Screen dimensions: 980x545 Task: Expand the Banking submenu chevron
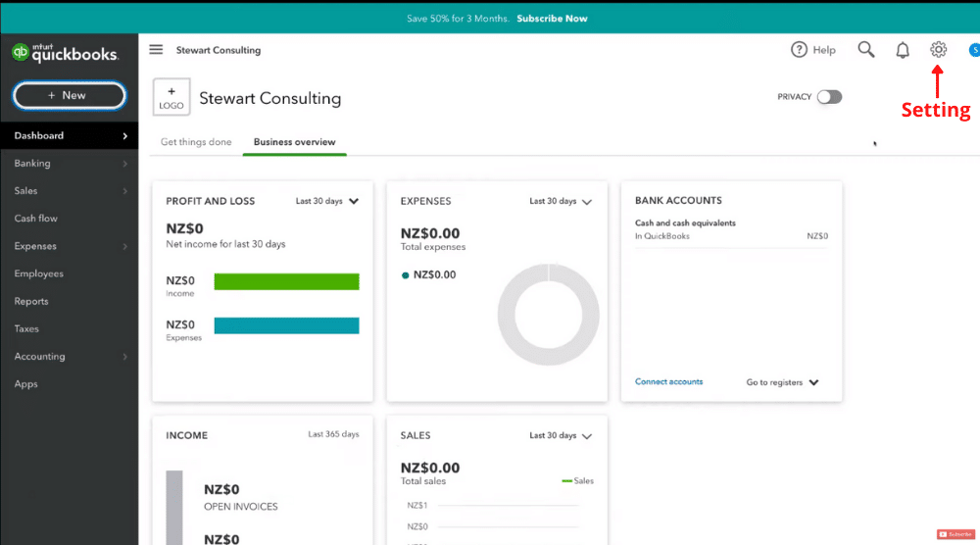pos(125,164)
